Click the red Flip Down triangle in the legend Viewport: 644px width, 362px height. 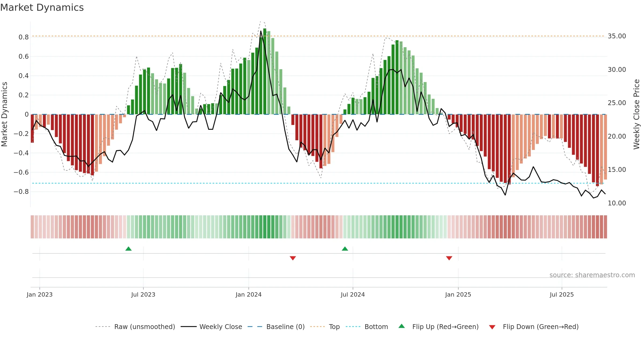(492, 327)
